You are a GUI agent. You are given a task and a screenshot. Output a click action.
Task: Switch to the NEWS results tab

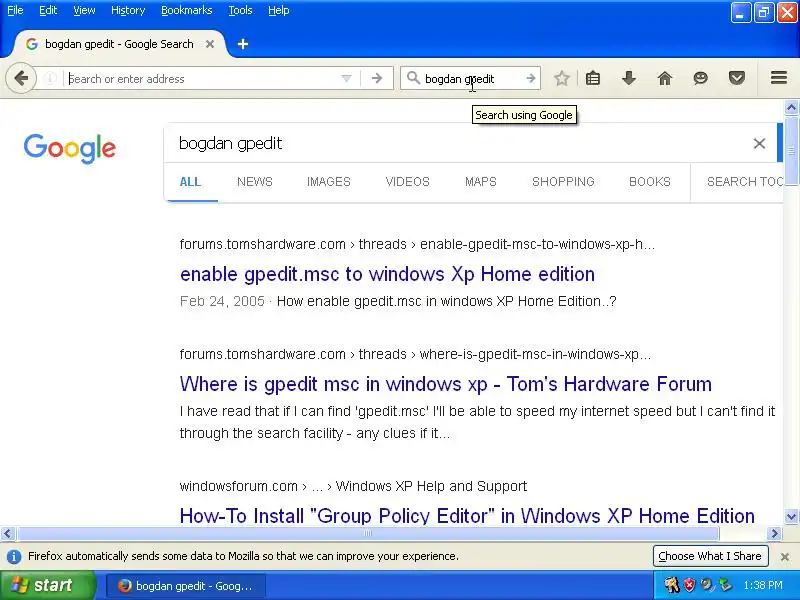[255, 182]
